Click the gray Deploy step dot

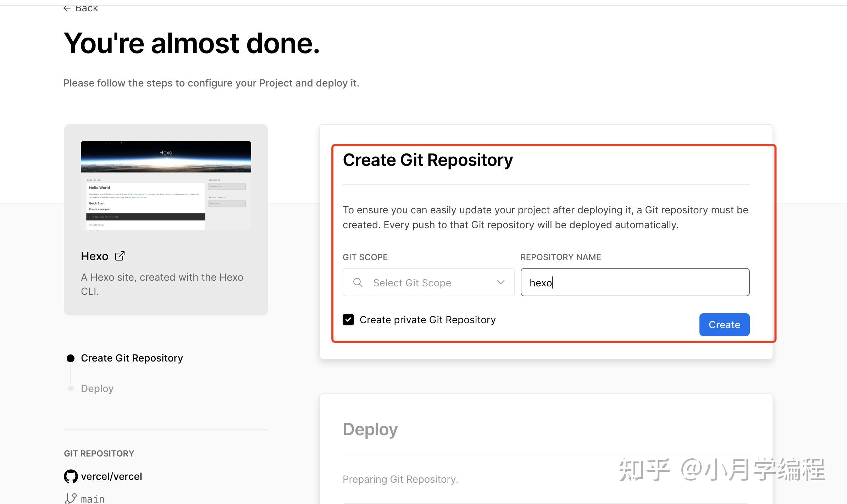point(71,388)
